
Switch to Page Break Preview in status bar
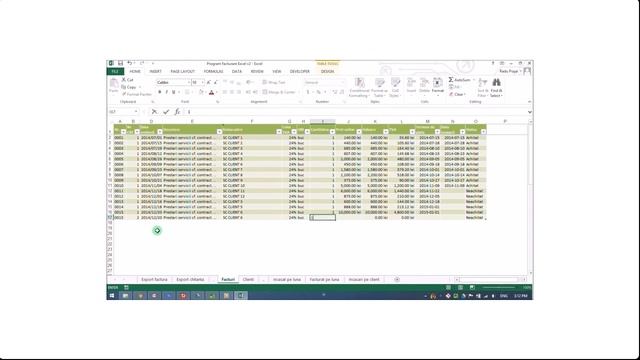click(472, 288)
